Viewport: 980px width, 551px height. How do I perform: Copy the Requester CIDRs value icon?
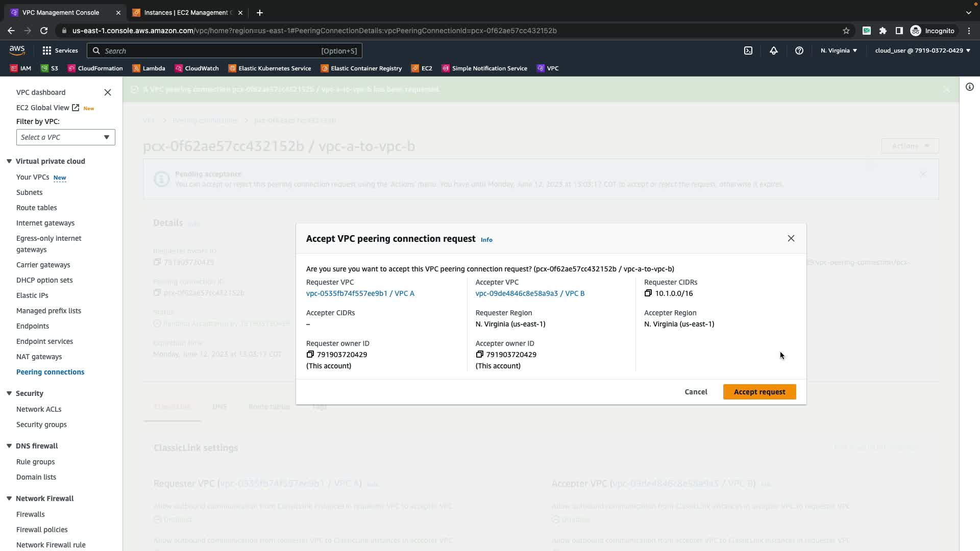pyautogui.click(x=648, y=293)
